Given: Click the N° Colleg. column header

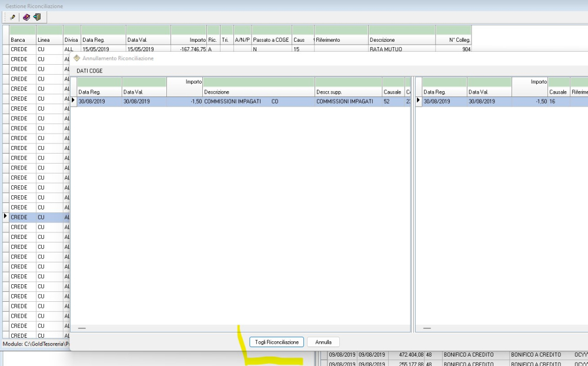Looking at the screenshot, I should pos(453,39).
